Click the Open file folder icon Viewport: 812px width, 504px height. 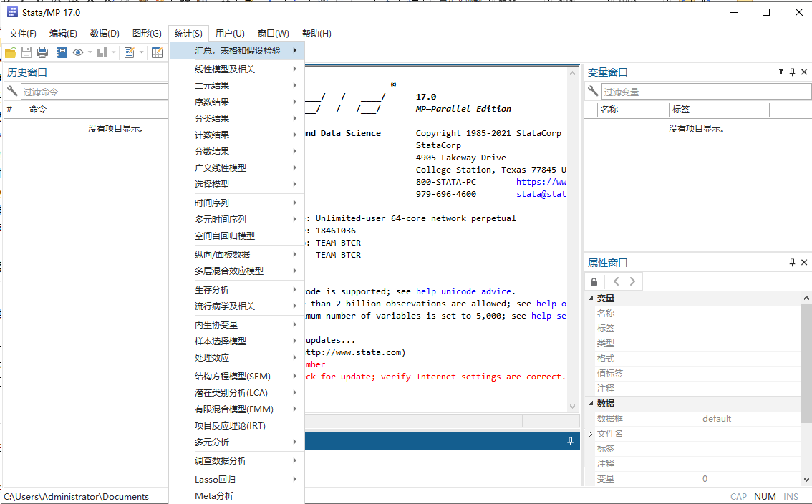(11, 52)
